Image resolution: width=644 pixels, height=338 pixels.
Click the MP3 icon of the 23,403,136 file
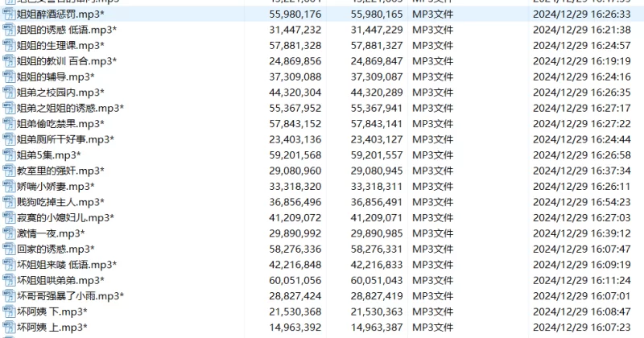[x=9, y=140]
